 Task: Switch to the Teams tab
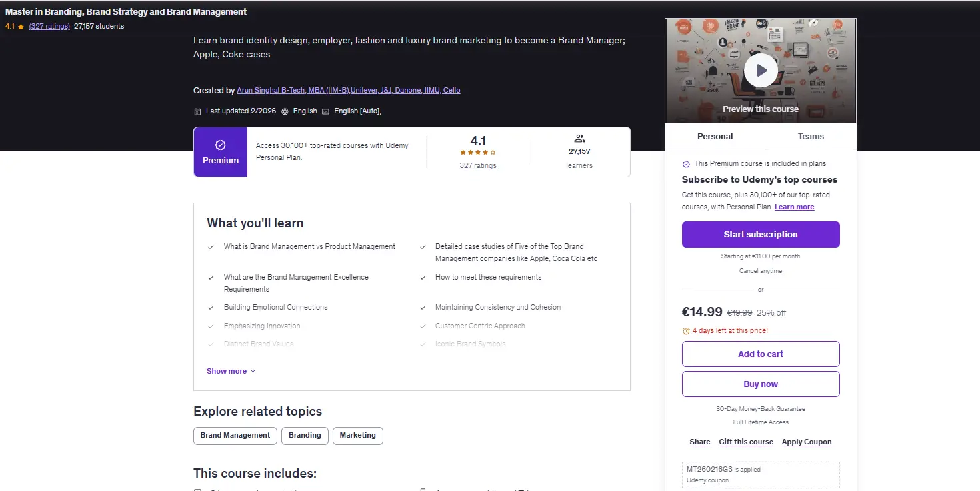[811, 137]
